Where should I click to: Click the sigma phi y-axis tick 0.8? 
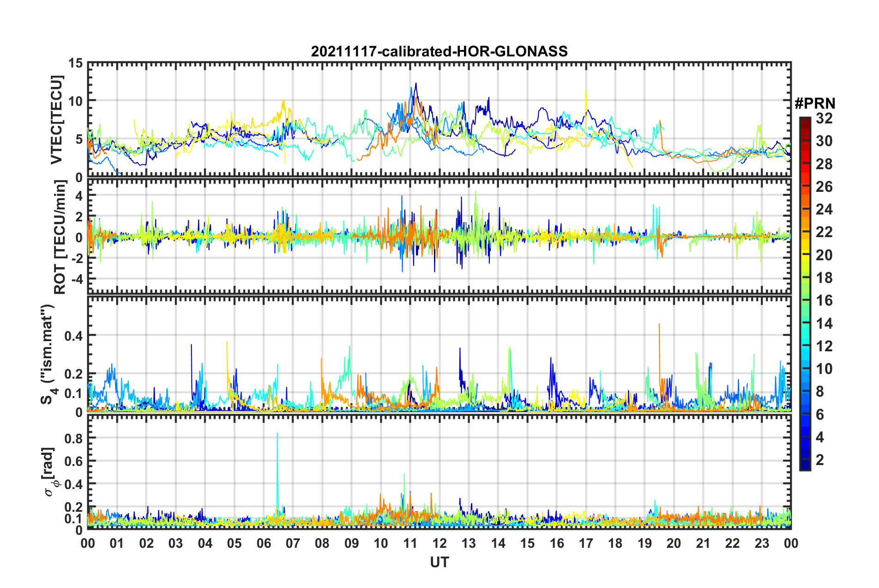tap(73, 438)
